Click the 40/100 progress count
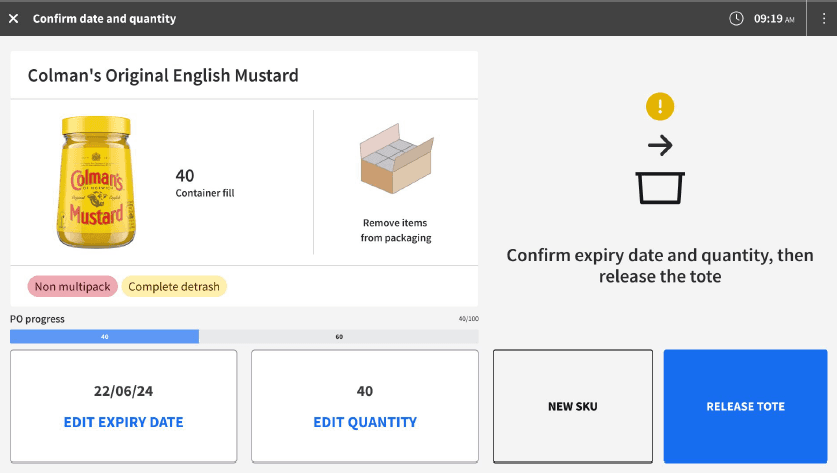The width and height of the screenshot is (837, 473). click(469, 319)
